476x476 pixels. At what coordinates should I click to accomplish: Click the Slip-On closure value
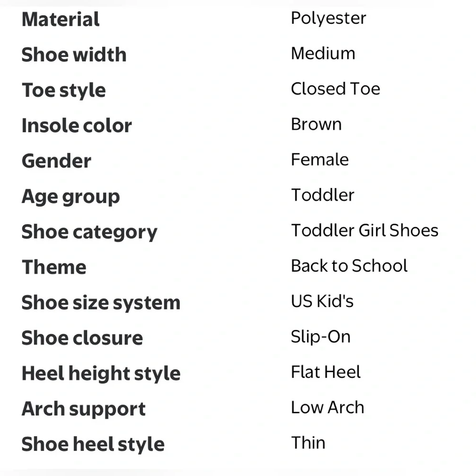(321, 337)
